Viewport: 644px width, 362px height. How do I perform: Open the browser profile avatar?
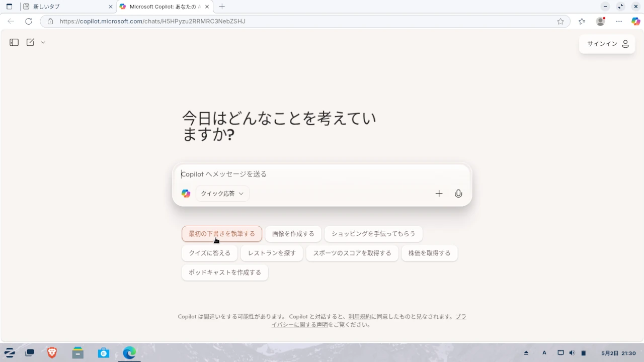(601, 21)
